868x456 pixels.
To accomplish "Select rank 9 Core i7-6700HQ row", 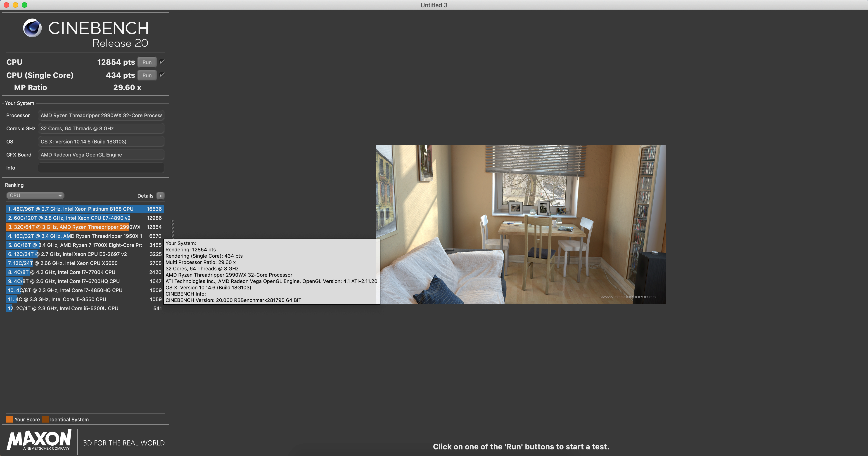I will click(85, 281).
